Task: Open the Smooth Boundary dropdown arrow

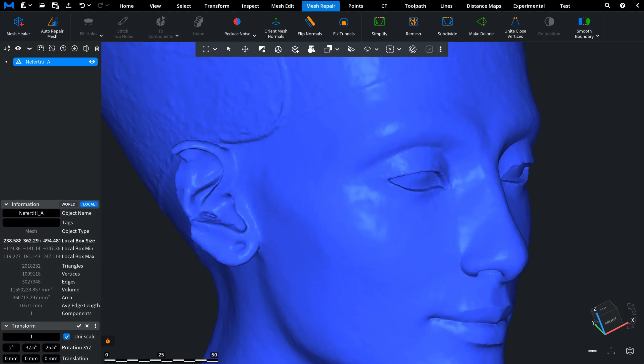Action: 598,36
